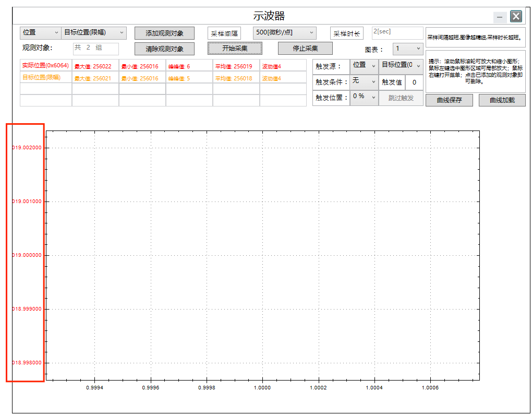Viewport: 532px width, 415px height.
Task: Select the orange 目标位置(限幅) table entry
Action: [x=41, y=78]
